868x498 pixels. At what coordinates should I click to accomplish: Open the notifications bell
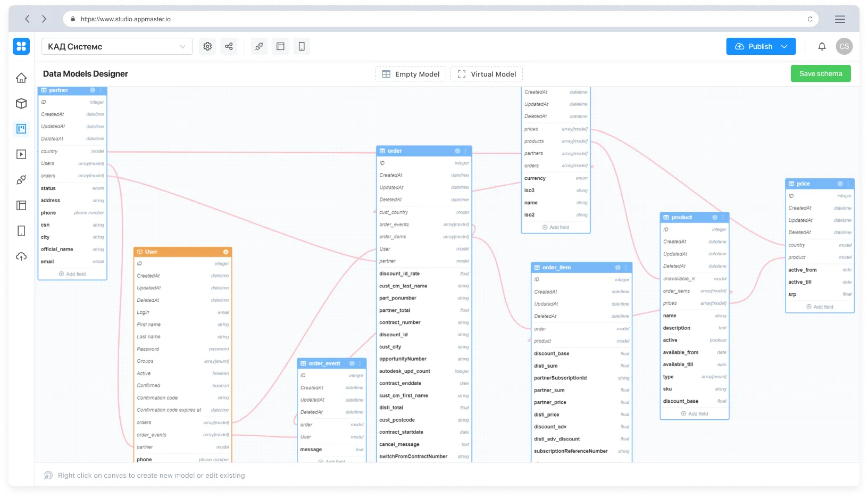[822, 46]
